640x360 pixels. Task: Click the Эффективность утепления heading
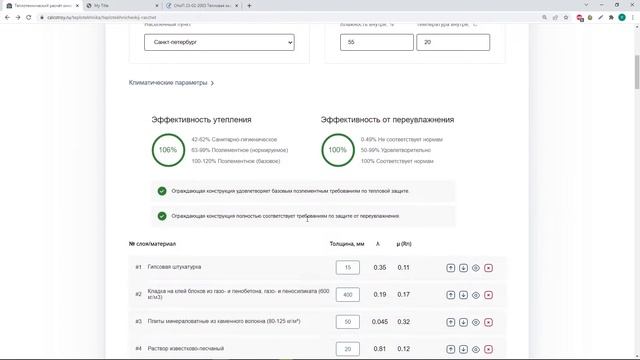coord(201,120)
